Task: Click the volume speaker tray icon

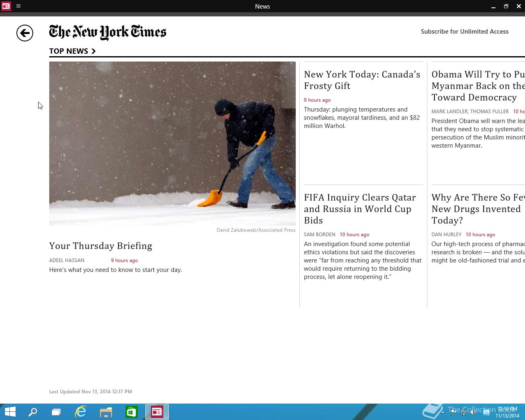Action: click(473, 412)
